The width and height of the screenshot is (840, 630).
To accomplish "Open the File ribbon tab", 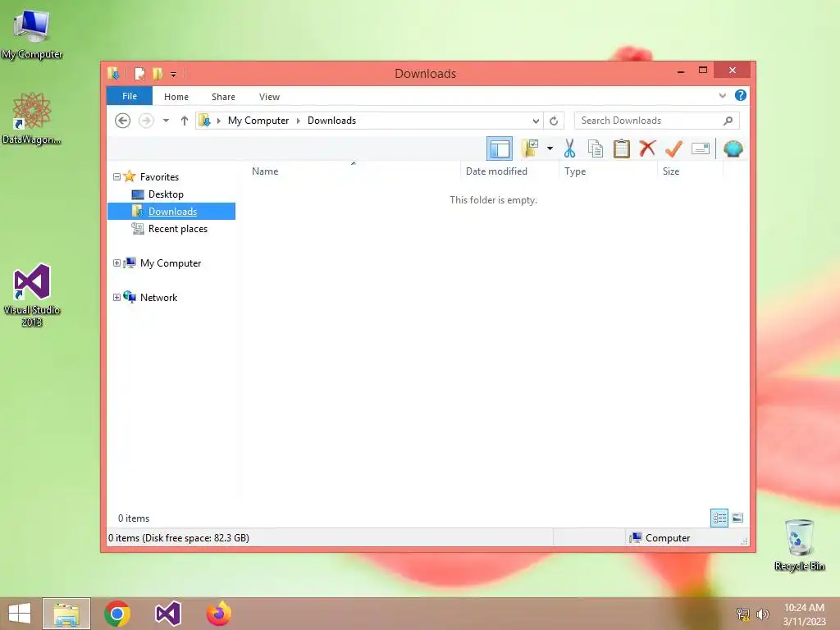I will [x=130, y=96].
